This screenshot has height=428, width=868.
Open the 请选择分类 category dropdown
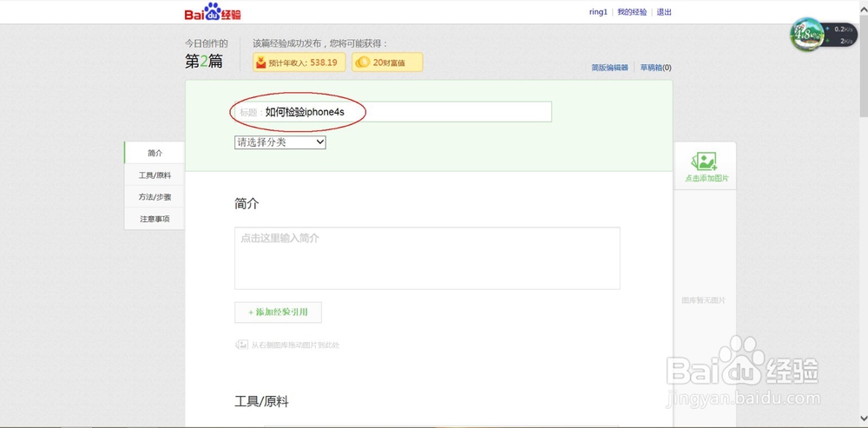click(x=280, y=142)
